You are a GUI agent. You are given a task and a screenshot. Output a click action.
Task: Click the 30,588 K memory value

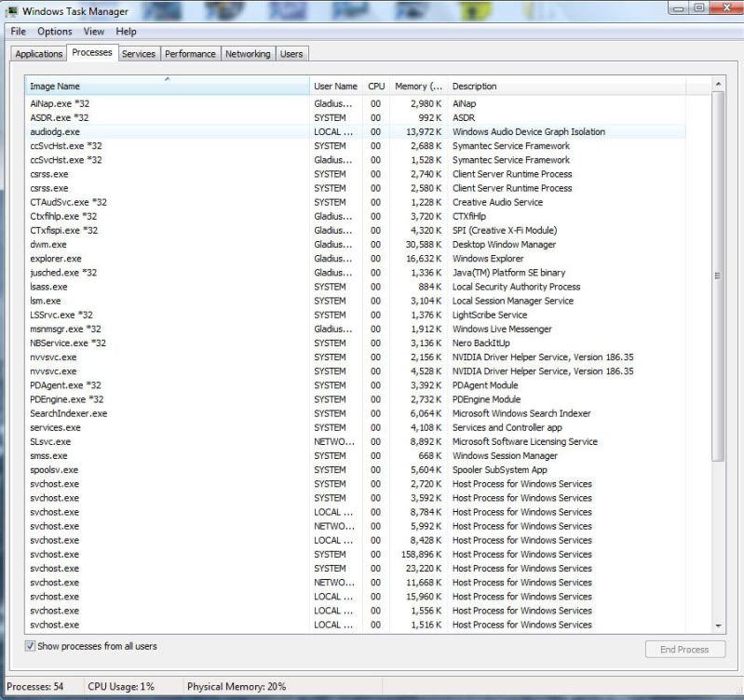[x=424, y=244]
